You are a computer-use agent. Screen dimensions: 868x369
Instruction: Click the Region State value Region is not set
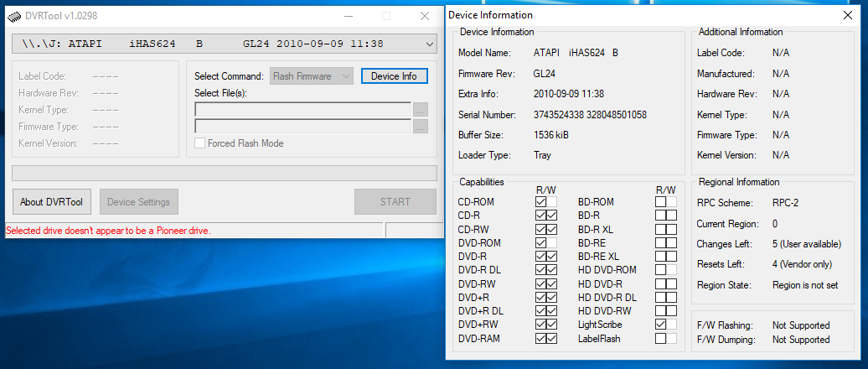(805, 285)
